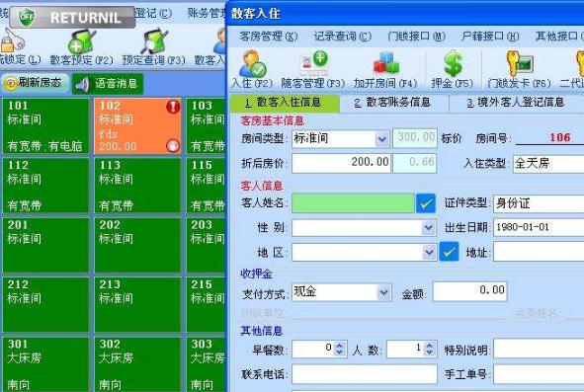Click the system lock 锁定 (L) icon
Image resolution: width=584 pixels, height=392 pixels.
(12, 40)
